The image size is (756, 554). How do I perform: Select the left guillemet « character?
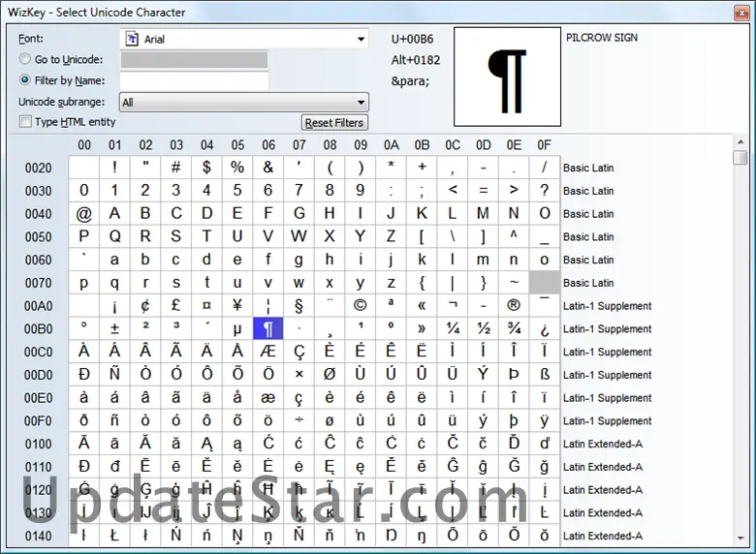tap(422, 305)
